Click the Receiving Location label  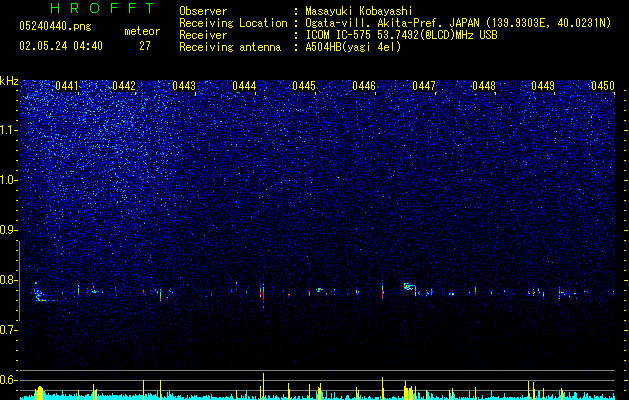pyautogui.click(x=233, y=23)
